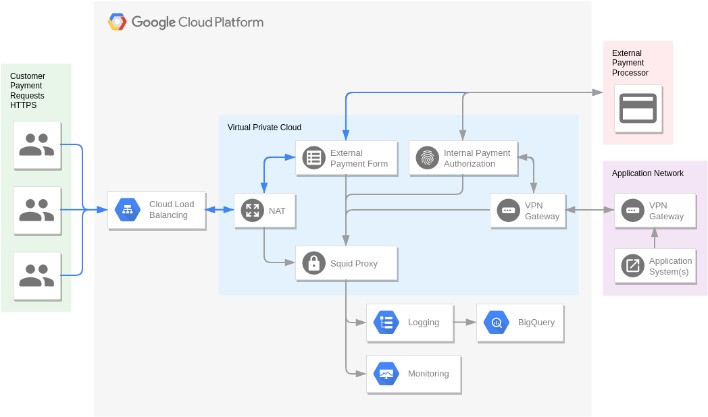Click the credit card icon in External Payment Processor
This screenshot has height=417, width=708.
coord(638,108)
